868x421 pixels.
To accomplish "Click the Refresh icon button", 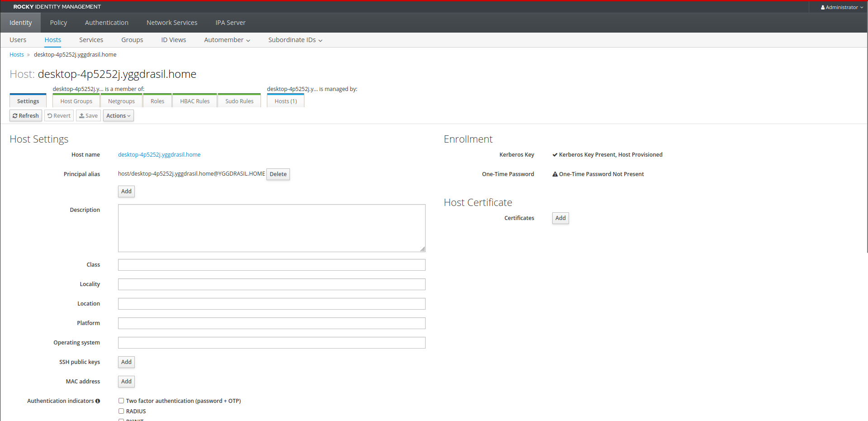I will [x=26, y=116].
